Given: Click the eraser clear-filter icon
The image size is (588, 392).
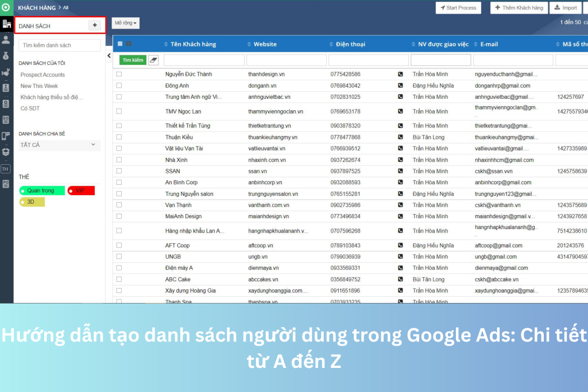Looking at the screenshot, I should 153,60.
